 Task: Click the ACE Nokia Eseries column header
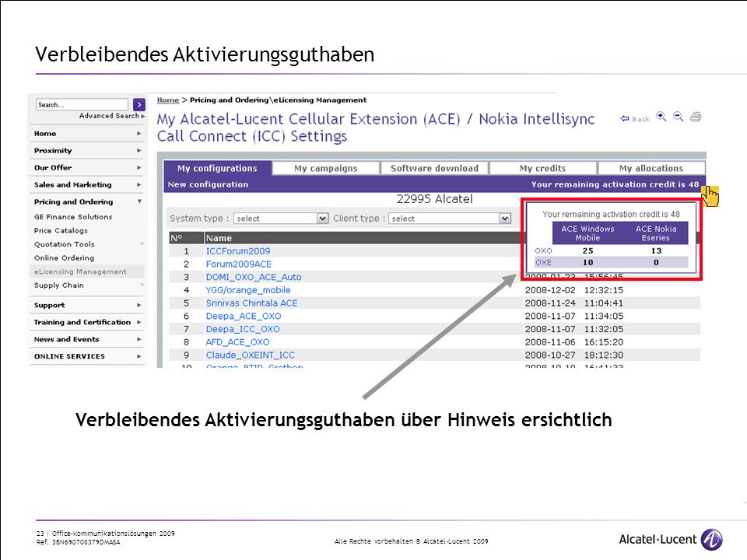[x=655, y=233]
